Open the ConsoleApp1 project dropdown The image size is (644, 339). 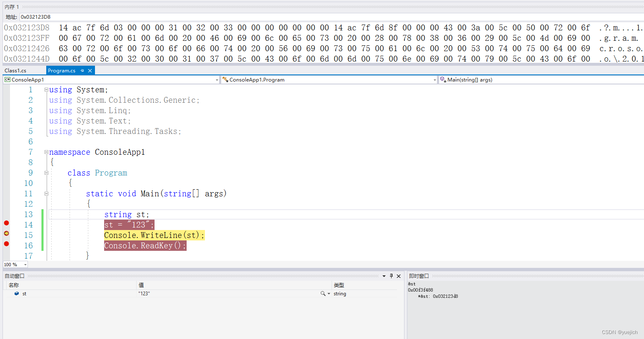click(217, 80)
